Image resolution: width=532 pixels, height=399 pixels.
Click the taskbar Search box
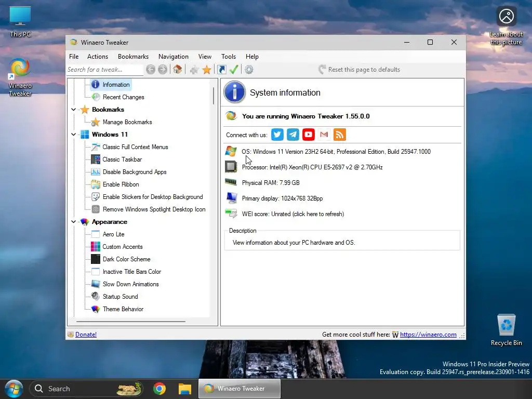(x=87, y=389)
